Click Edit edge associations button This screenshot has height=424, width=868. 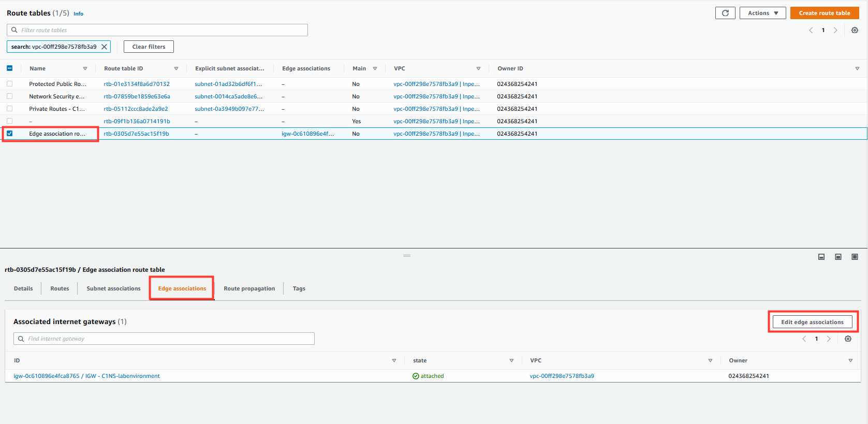pos(813,322)
